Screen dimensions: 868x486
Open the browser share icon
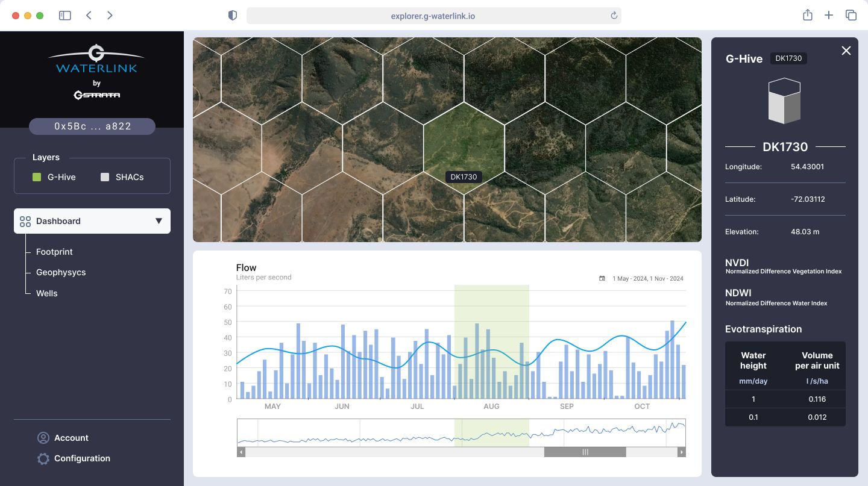click(x=808, y=15)
